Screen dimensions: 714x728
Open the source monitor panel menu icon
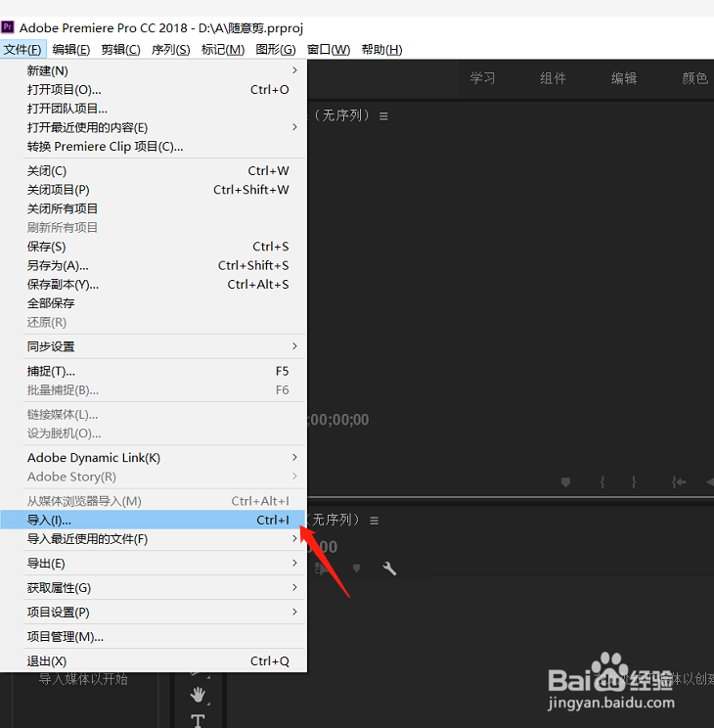[x=383, y=116]
